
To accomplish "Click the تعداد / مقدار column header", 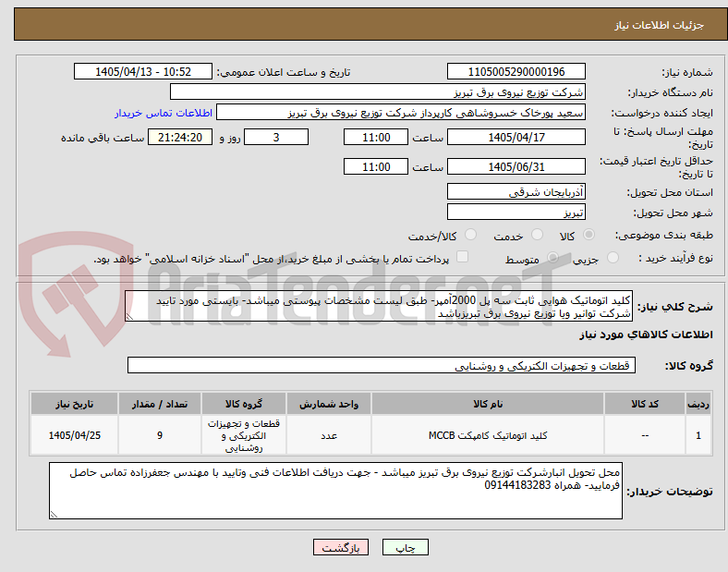I will tap(160, 404).
